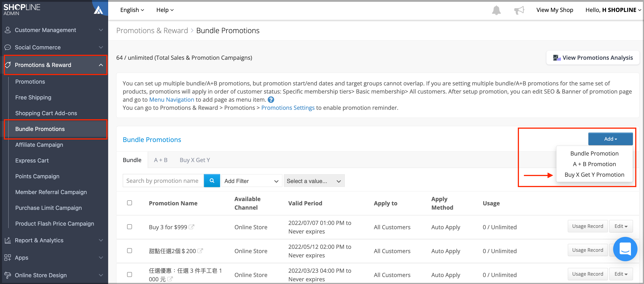Click the Online Store Design paint roller icon

pos(8,275)
